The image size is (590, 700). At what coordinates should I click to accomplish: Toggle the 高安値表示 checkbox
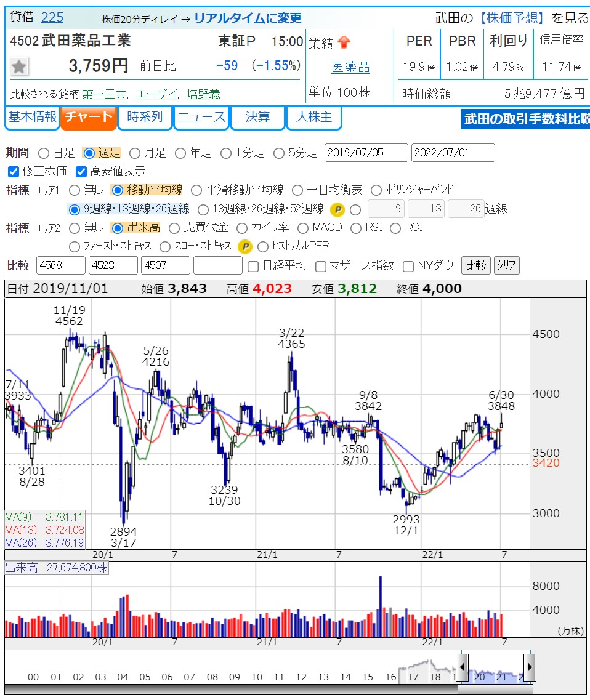[x=81, y=172]
